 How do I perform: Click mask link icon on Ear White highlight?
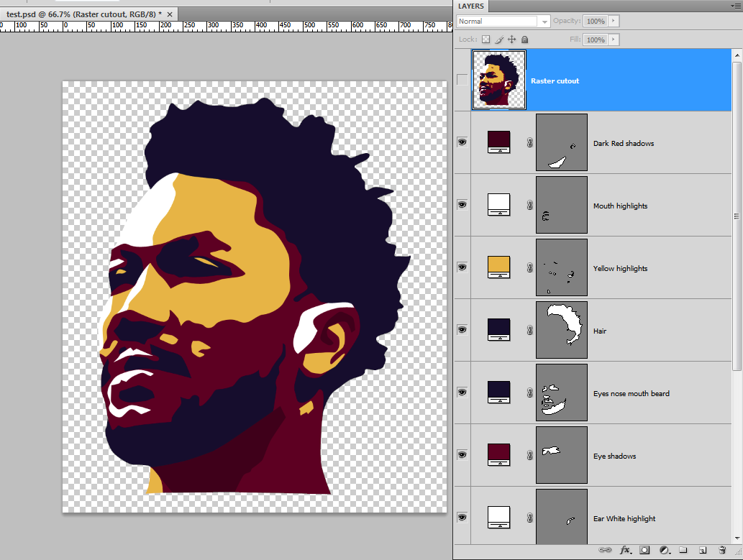(530, 518)
